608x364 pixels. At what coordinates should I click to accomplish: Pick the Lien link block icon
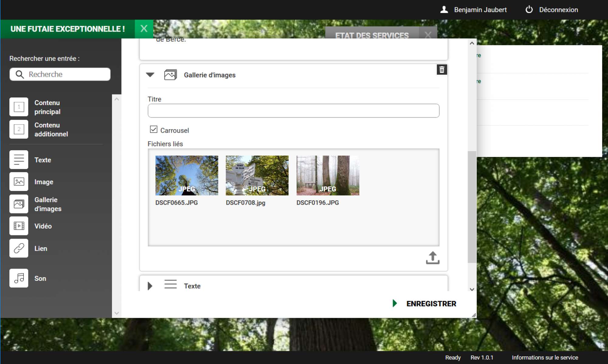(19, 248)
